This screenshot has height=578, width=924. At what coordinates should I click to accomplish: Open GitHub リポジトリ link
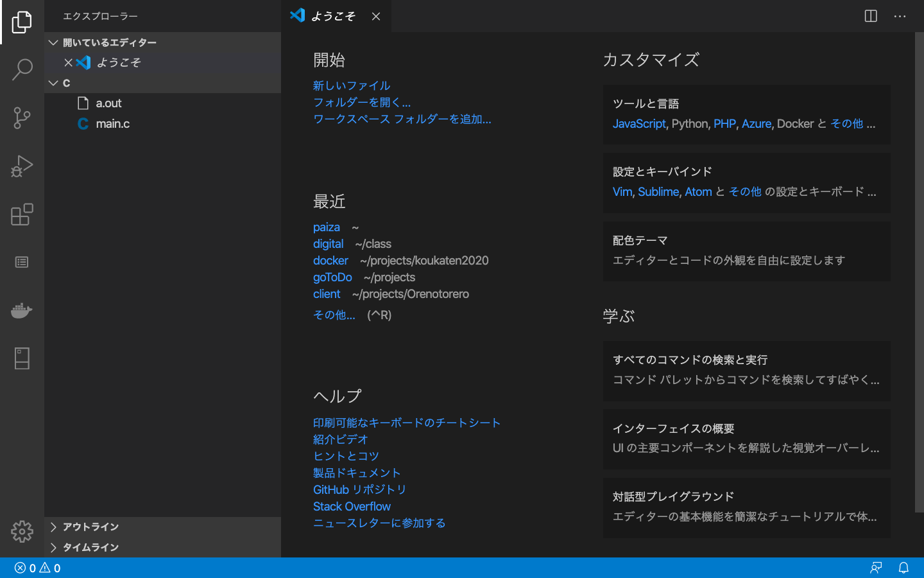tap(360, 489)
